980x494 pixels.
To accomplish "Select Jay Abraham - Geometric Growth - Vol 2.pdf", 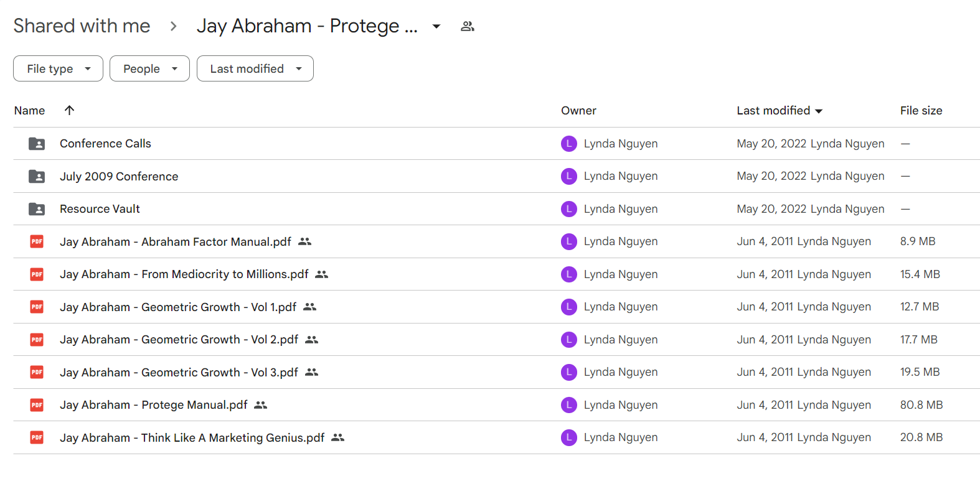I will click(x=179, y=340).
